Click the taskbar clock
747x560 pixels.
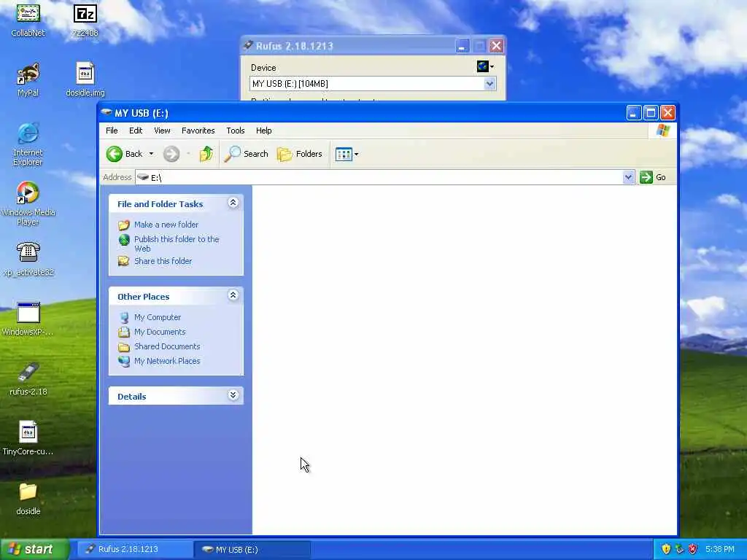(x=720, y=549)
